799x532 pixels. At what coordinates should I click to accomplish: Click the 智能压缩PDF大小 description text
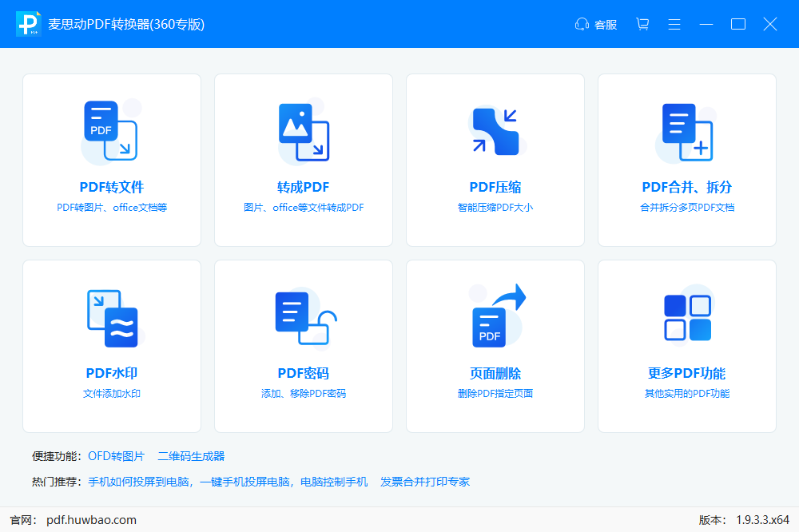495,208
